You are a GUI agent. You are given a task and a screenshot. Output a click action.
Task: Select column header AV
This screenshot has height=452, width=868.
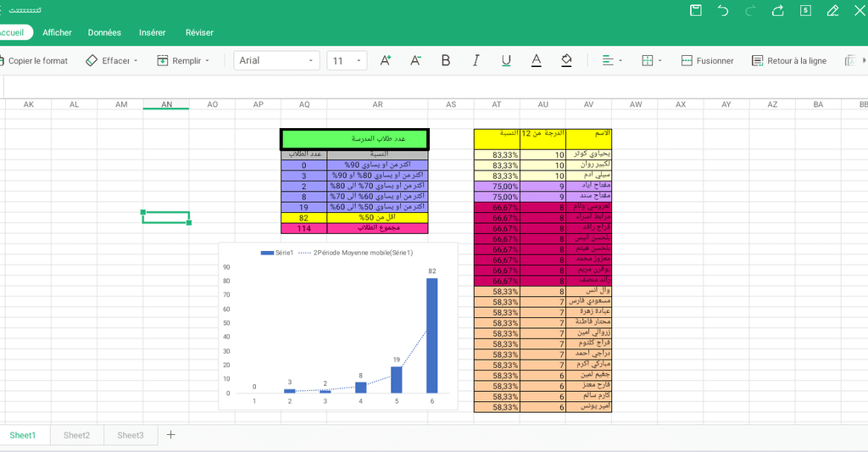pos(588,104)
